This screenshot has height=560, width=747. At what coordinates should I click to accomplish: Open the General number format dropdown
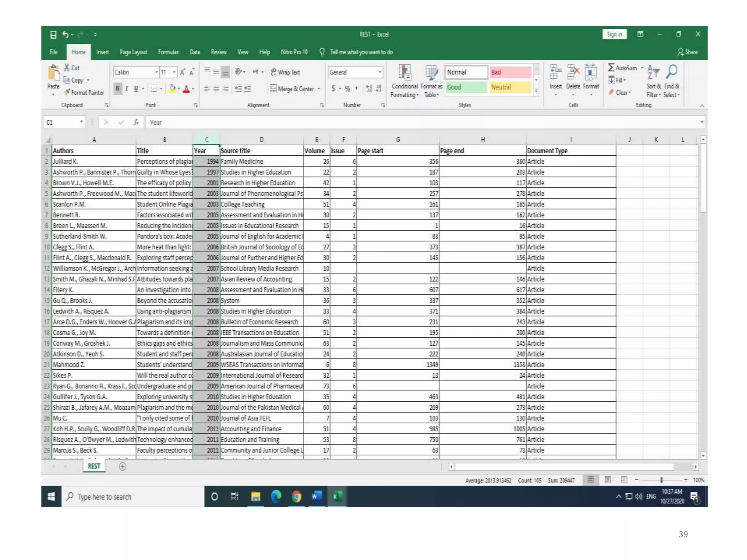[380, 72]
